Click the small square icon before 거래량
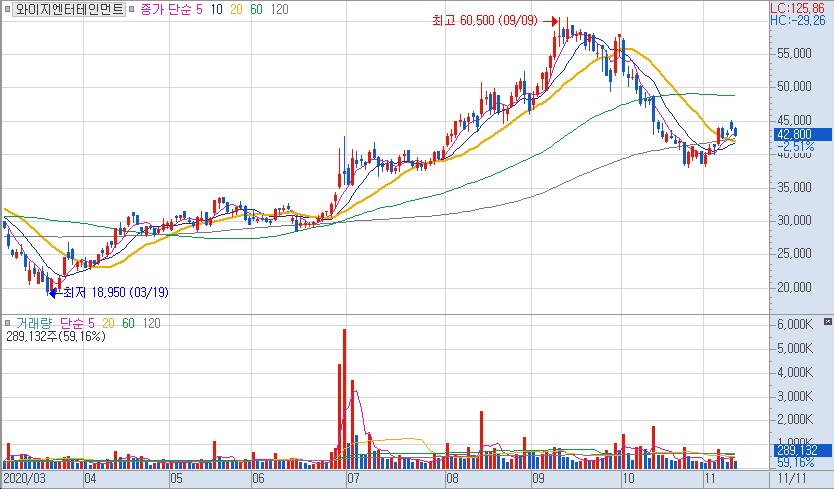 tap(7, 322)
